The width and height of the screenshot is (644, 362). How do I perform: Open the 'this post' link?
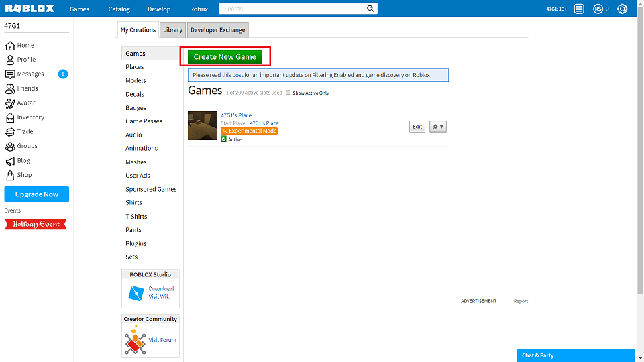click(x=233, y=75)
